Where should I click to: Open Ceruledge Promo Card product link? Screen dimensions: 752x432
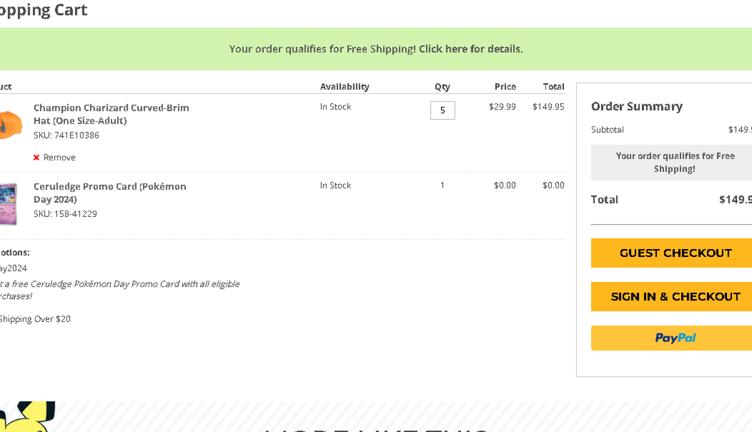pos(110,192)
